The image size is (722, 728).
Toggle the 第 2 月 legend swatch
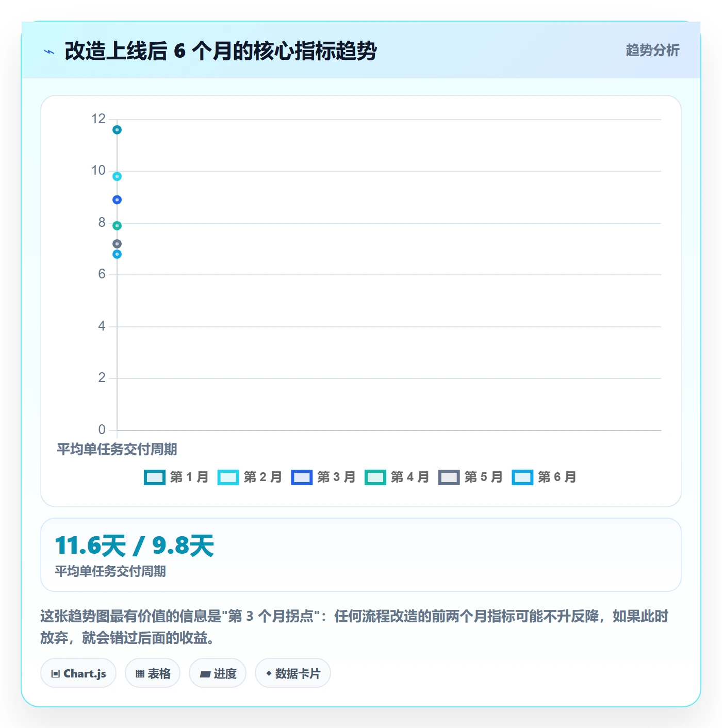[228, 477]
